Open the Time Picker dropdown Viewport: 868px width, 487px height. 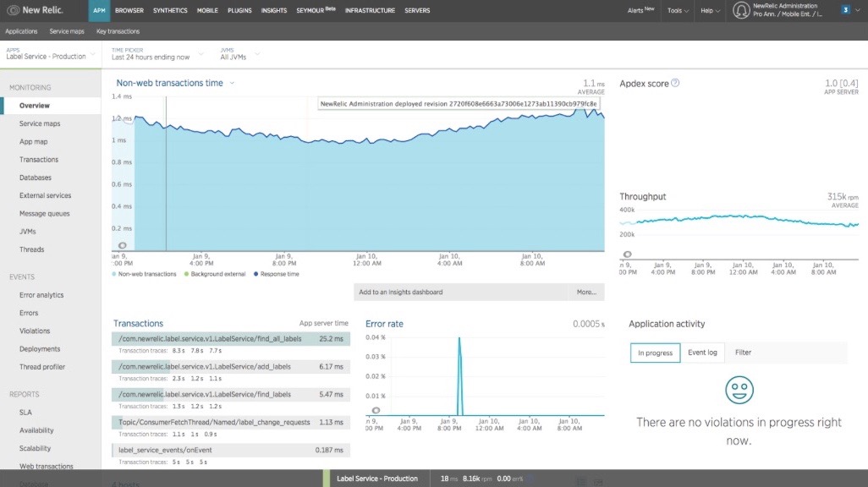157,54
